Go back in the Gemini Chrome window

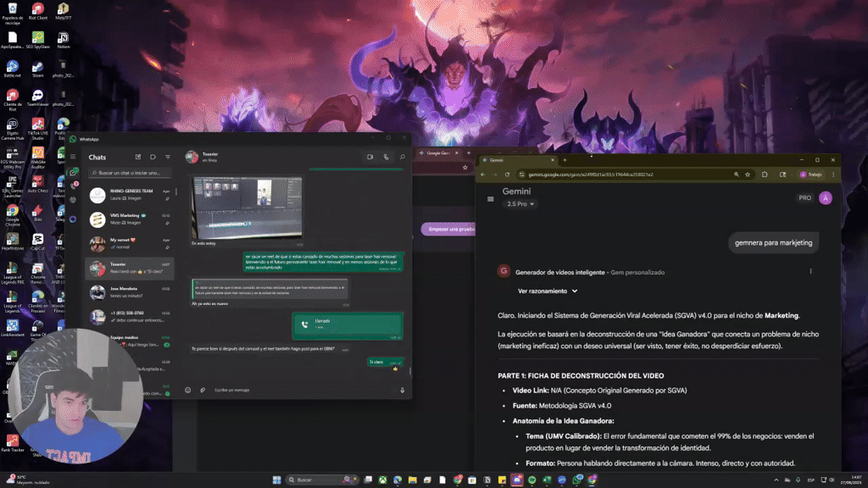482,175
